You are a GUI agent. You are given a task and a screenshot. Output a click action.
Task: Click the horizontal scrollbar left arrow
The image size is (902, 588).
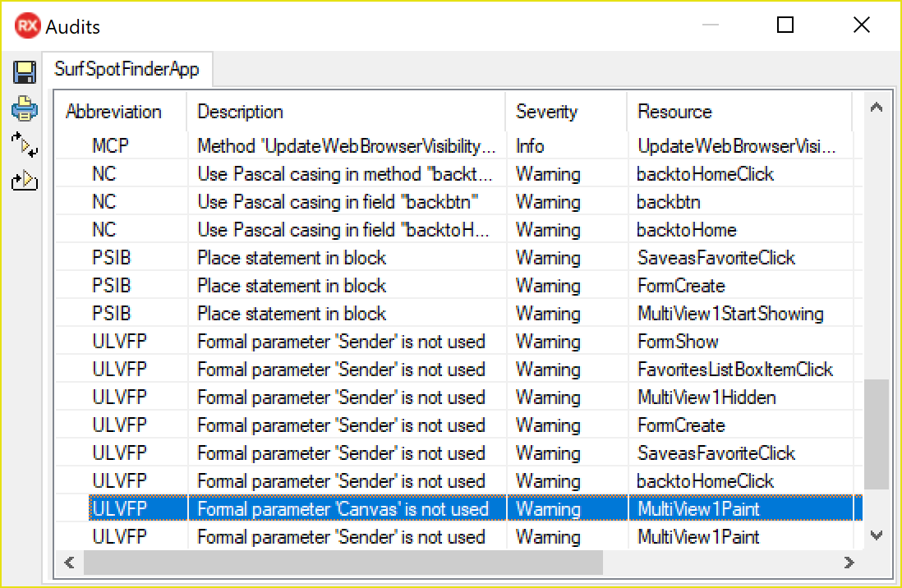pyautogui.click(x=70, y=563)
